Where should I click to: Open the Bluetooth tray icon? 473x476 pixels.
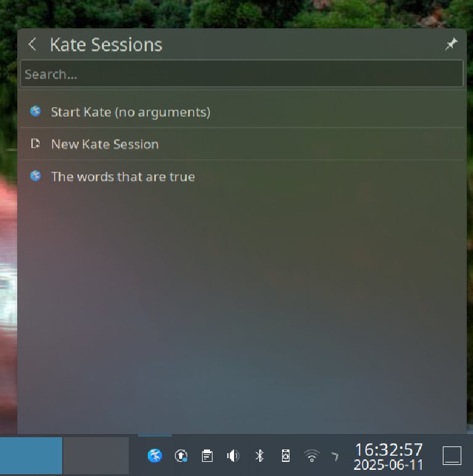259,456
